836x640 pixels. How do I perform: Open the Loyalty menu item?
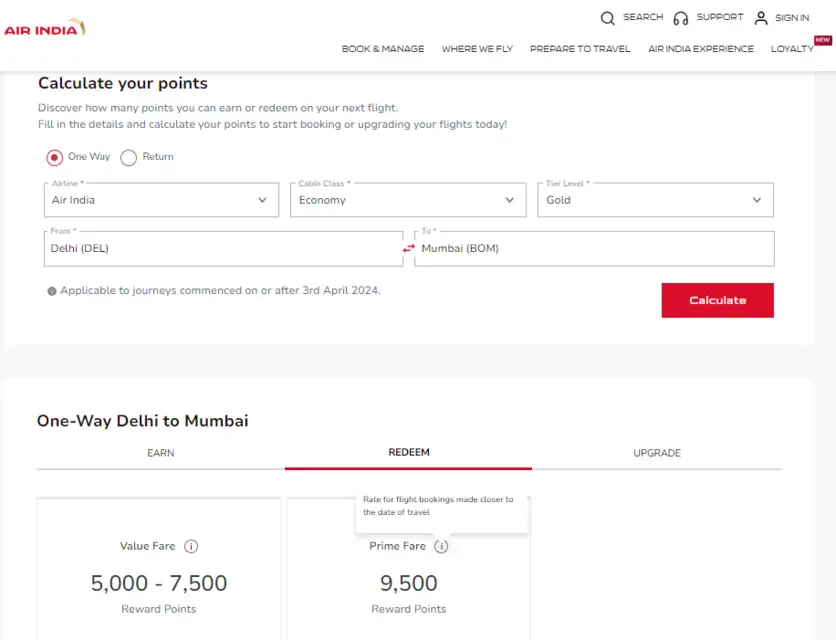[792, 49]
